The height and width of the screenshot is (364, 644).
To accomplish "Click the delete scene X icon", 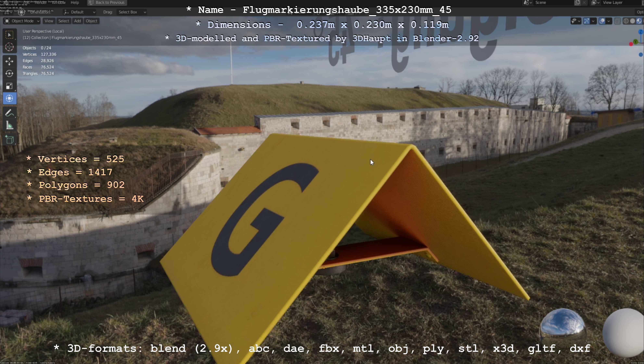I will pos(584,2).
